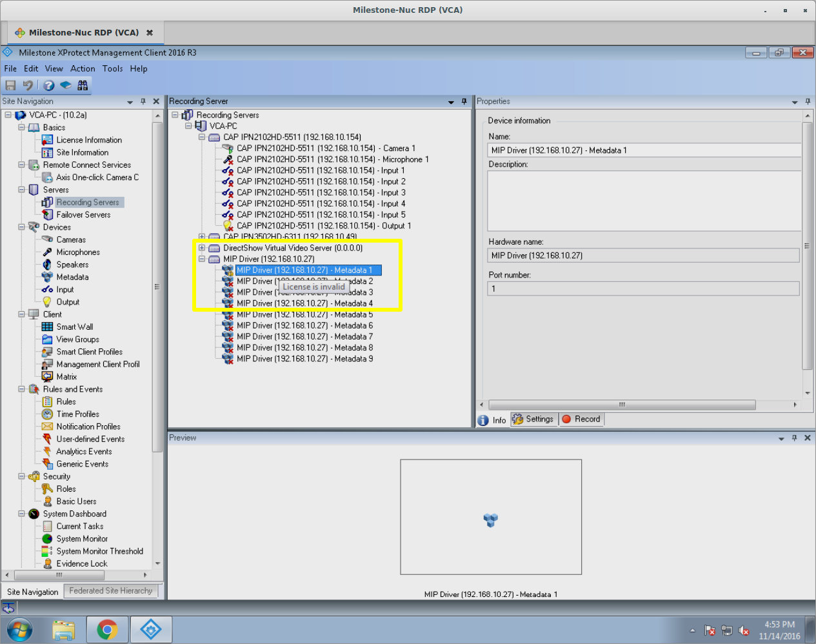Switch to the Info tab

493,420
